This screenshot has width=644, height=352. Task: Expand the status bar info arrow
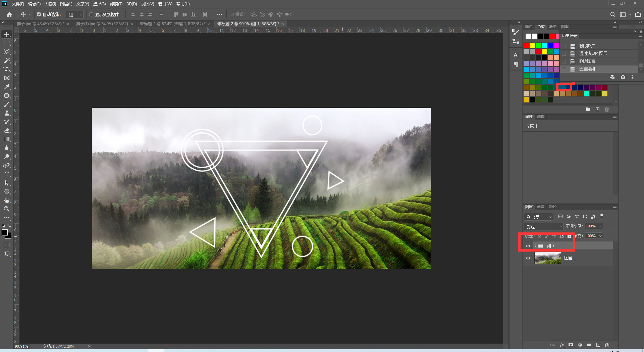[x=89, y=346]
